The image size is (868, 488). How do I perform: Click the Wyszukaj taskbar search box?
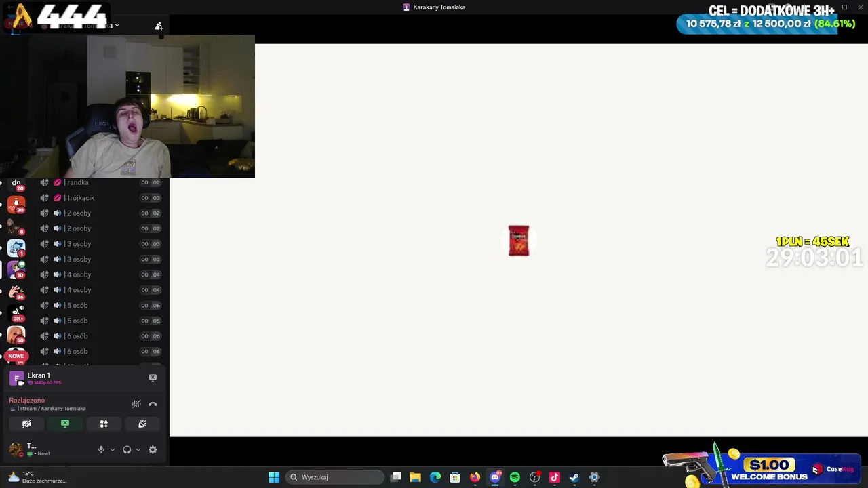(x=335, y=477)
